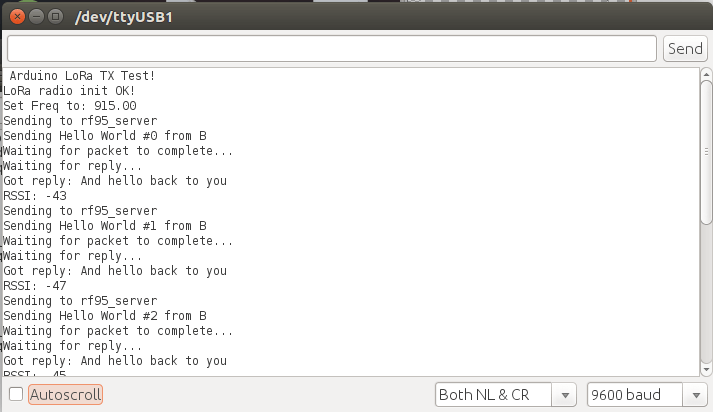
Task: Click the empty scrollbar track below the thumb
Action: 706,293
